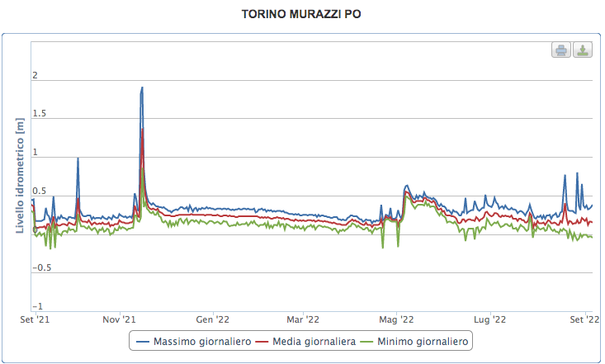
Task: Click the 1.5 value on y-axis
Action: pyautogui.click(x=40, y=115)
